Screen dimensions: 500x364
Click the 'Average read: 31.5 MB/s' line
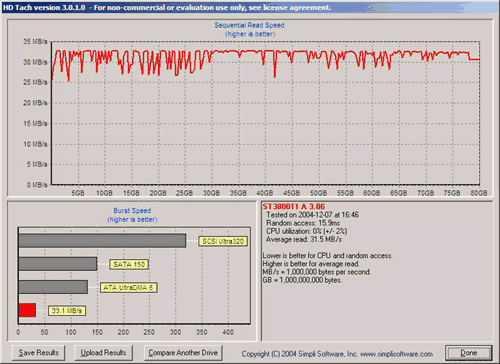304,239
